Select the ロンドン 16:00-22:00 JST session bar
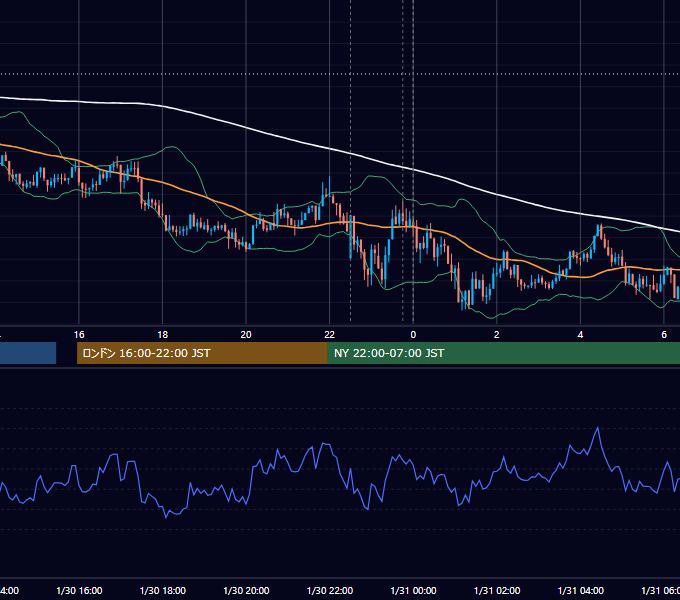680x600 pixels. coord(202,353)
